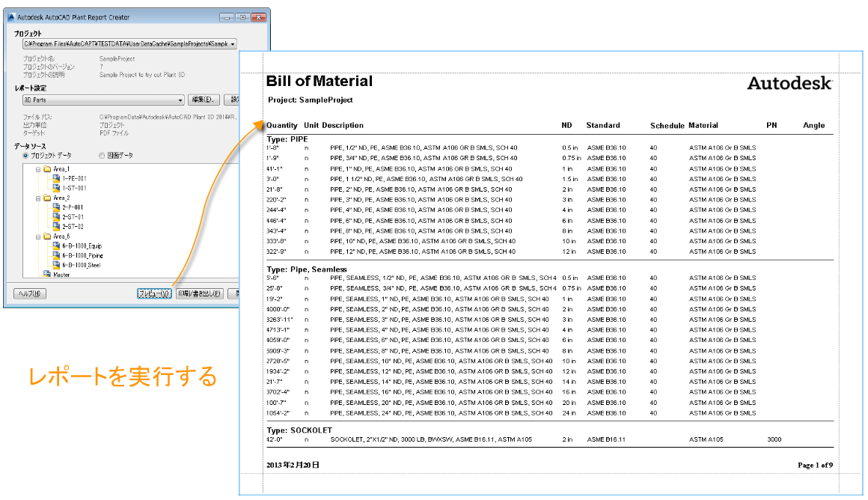Choose the プロジェクト データ radio button
Image resolution: width=868 pixels, height=500 pixels.
coord(25,156)
